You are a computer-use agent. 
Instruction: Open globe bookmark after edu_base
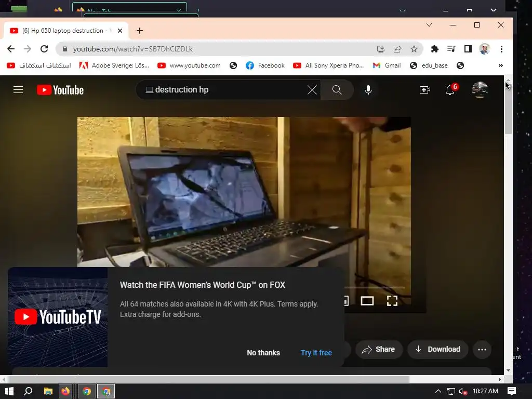(460, 65)
